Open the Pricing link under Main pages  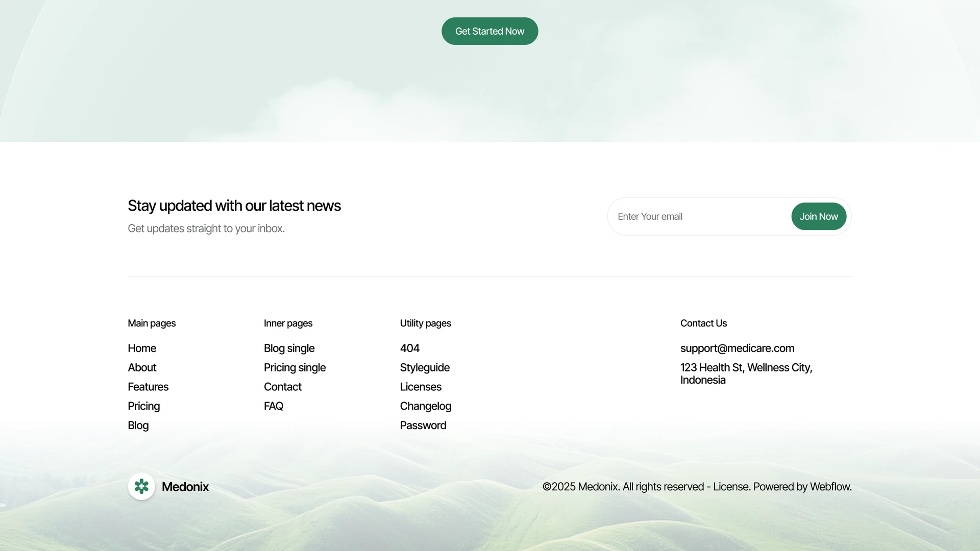click(x=143, y=406)
